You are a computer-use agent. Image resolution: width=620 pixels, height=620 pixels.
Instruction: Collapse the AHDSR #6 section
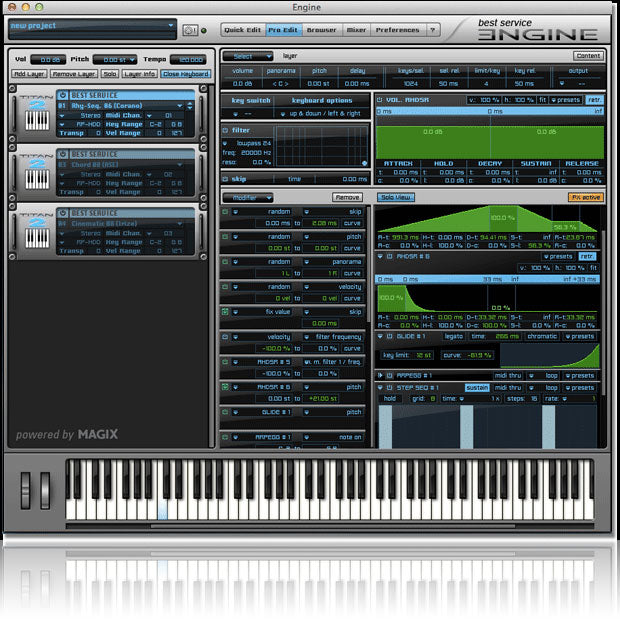[380, 257]
